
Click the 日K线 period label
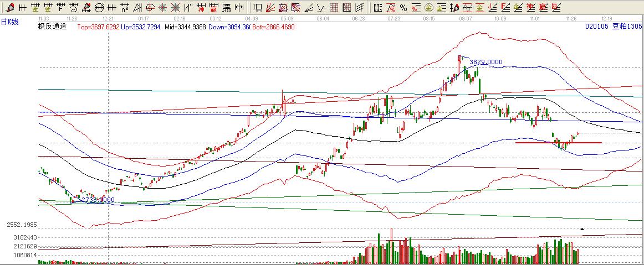[x=9, y=22]
